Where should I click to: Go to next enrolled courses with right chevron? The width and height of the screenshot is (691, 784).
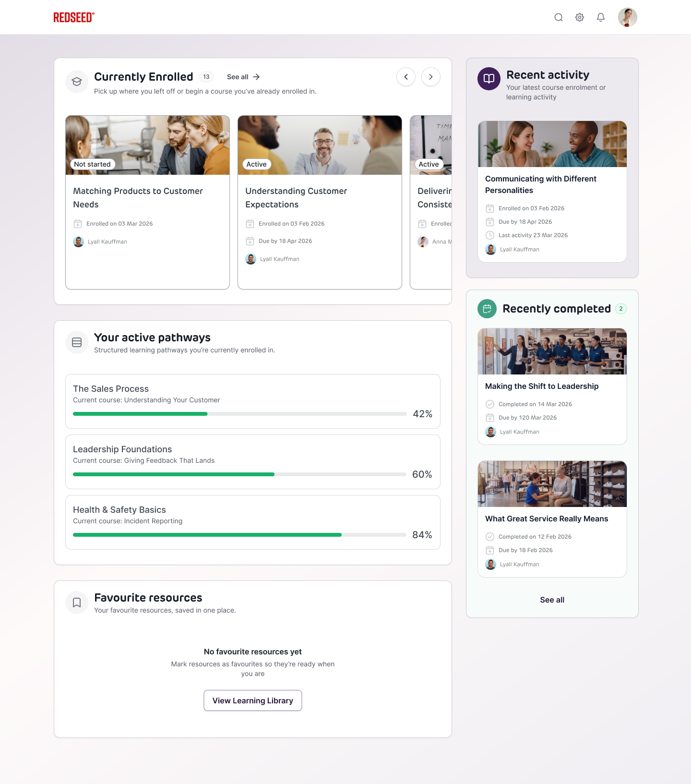point(431,77)
